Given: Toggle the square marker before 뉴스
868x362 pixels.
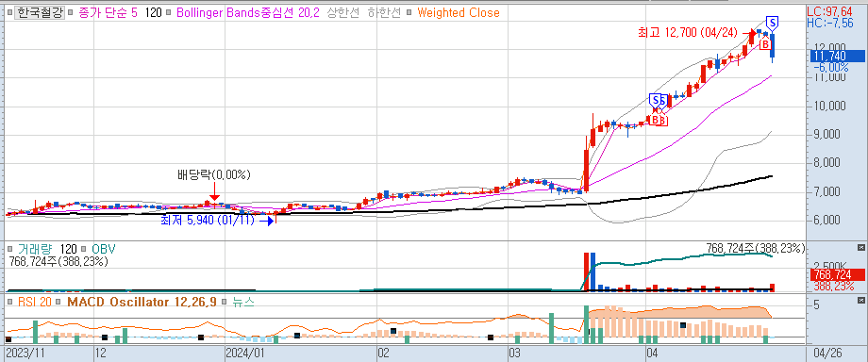Looking at the screenshot, I should pyautogui.click(x=225, y=302).
